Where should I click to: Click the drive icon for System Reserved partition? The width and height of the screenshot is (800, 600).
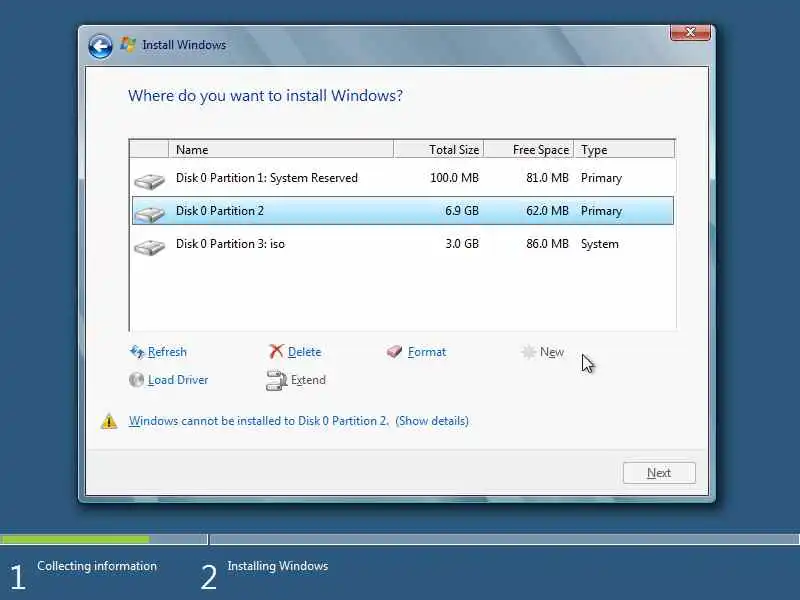click(149, 181)
